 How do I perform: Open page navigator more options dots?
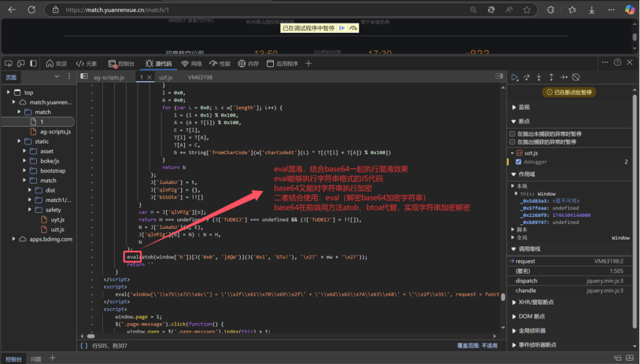pyautogui.click(x=69, y=76)
